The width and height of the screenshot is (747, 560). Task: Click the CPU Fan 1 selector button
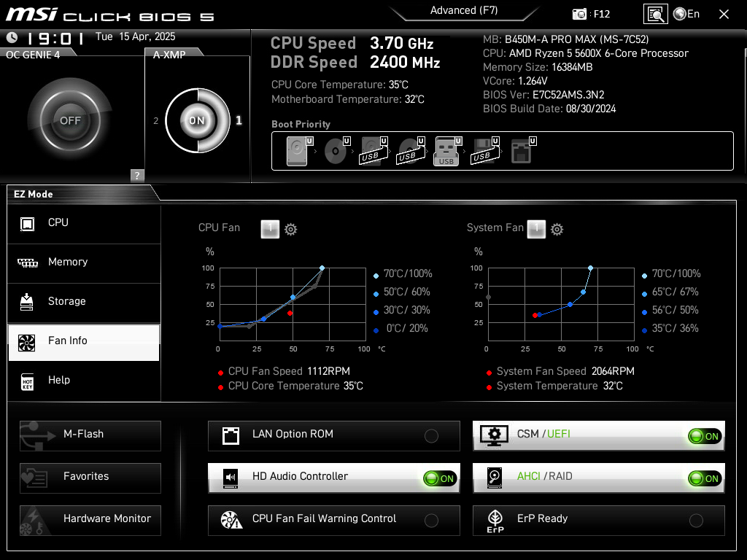pyautogui.click(x=270, y=229)
